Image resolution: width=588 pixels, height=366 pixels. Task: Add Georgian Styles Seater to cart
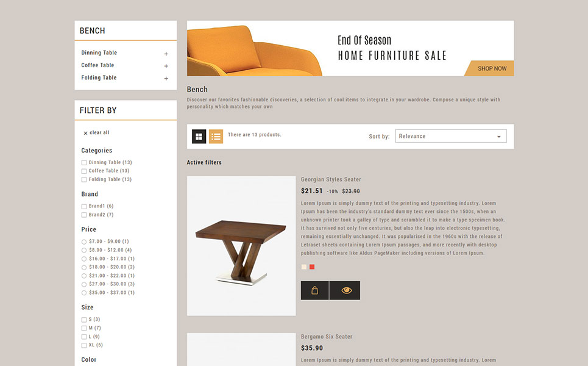point(314,290)
